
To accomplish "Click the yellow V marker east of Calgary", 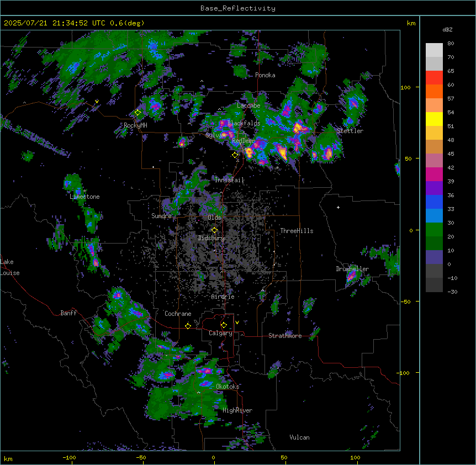I will pos(237,323).
